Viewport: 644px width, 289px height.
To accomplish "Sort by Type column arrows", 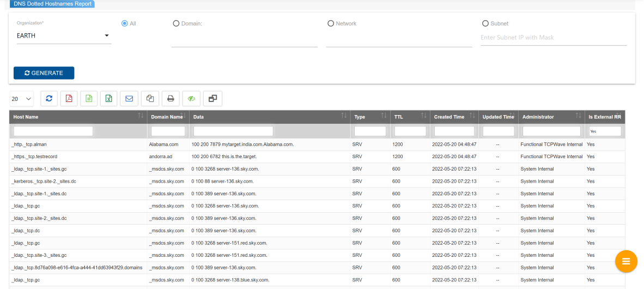I will coord(384,116).
